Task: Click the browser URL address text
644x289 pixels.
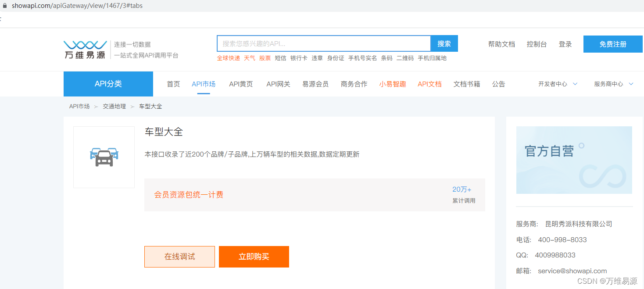Action: (x=77, y=6)
